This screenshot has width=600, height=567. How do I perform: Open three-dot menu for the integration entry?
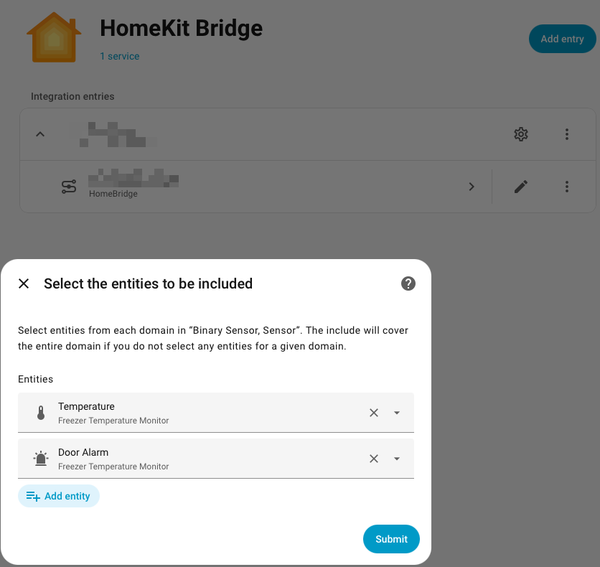[567, 134]
